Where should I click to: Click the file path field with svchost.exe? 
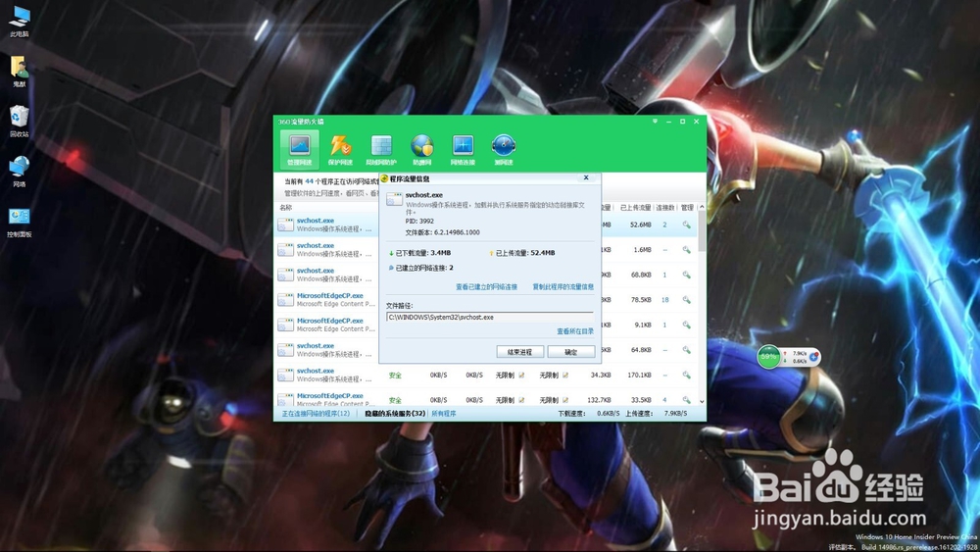(x=489, y=317)
